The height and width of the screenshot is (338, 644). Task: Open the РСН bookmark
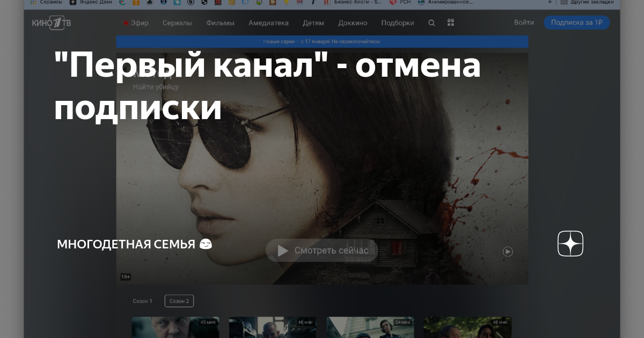400,2
